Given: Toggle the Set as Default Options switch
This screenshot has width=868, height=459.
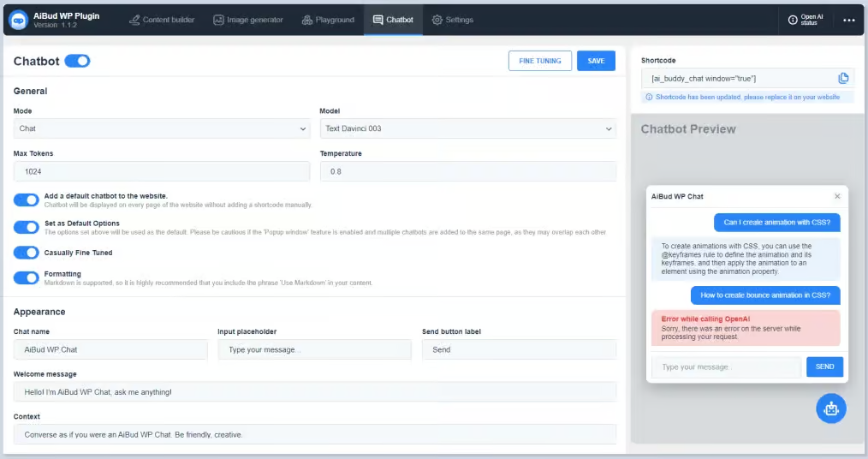Looking at the screenshot, I should click(x=27, y=227).
